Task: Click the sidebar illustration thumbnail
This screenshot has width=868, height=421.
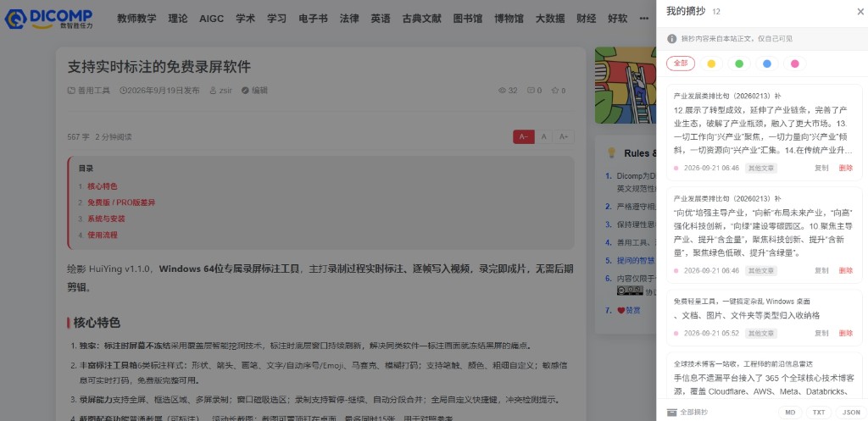Action: 626,86
